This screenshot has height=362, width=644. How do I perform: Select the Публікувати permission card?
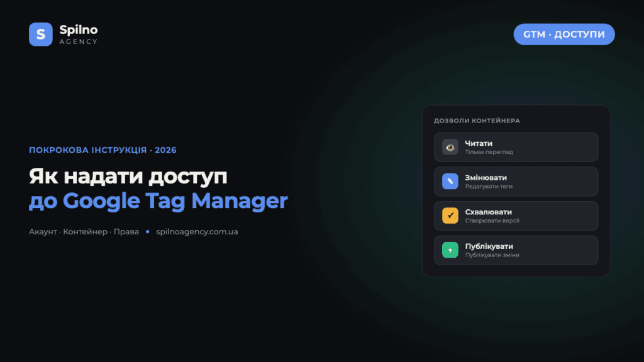tap(516, 250)
